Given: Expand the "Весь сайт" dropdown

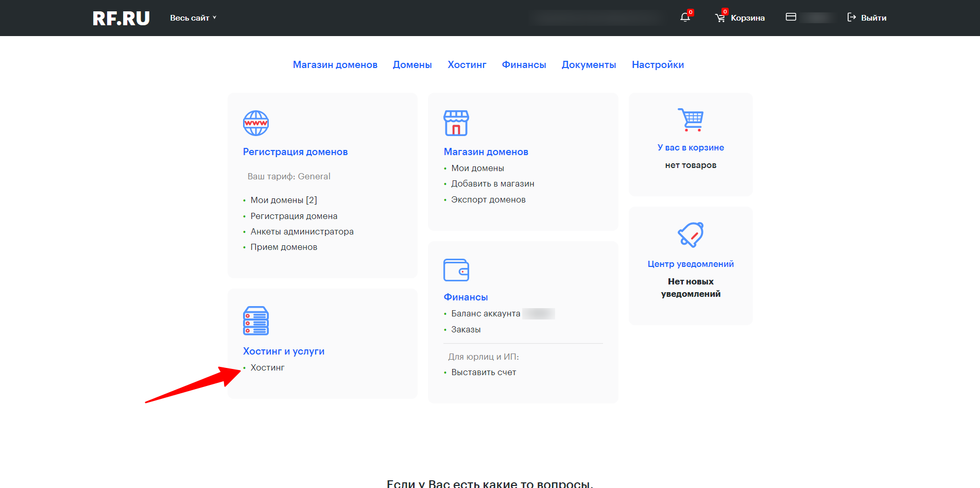Looking at the screenshot, I should (193, 18).
